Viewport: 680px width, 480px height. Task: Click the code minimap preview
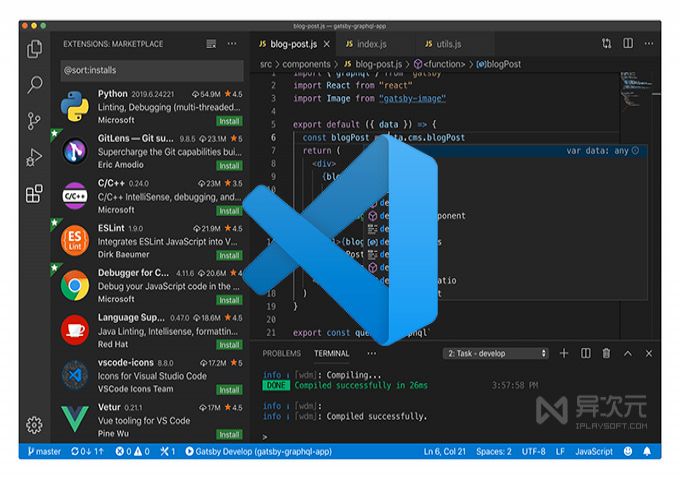pyautogui.click(x=635, y=89)
